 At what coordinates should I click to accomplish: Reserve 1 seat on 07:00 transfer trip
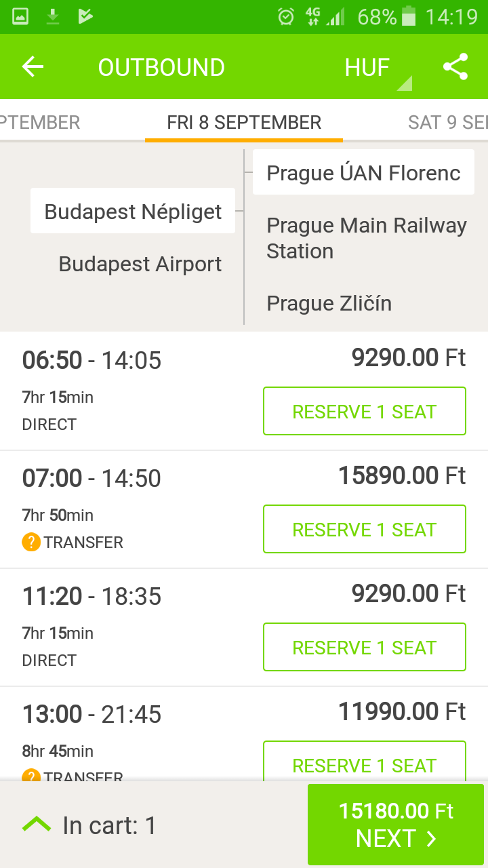(x=364, y=529)
